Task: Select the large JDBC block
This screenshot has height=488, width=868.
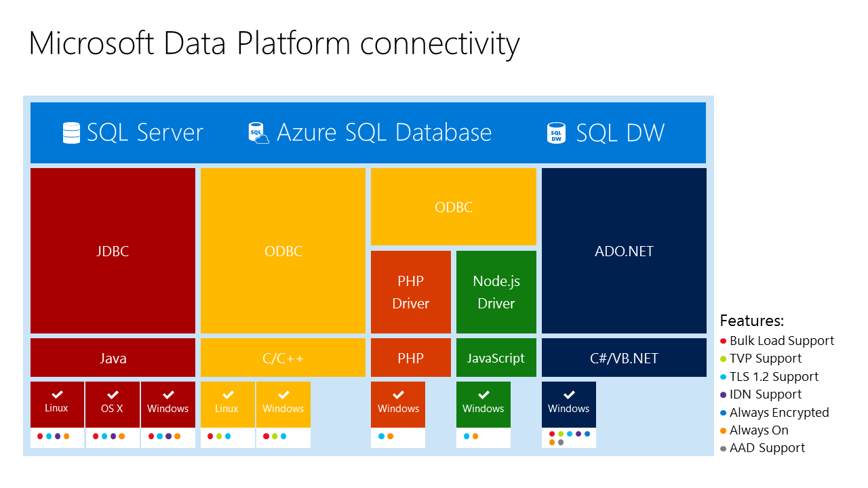Action: (113, 251)
